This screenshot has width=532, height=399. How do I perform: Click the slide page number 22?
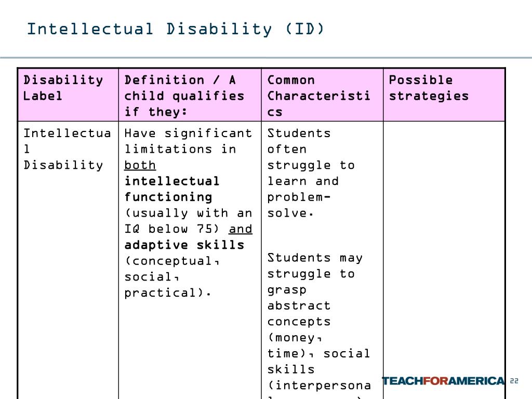[x=514, y=381]
